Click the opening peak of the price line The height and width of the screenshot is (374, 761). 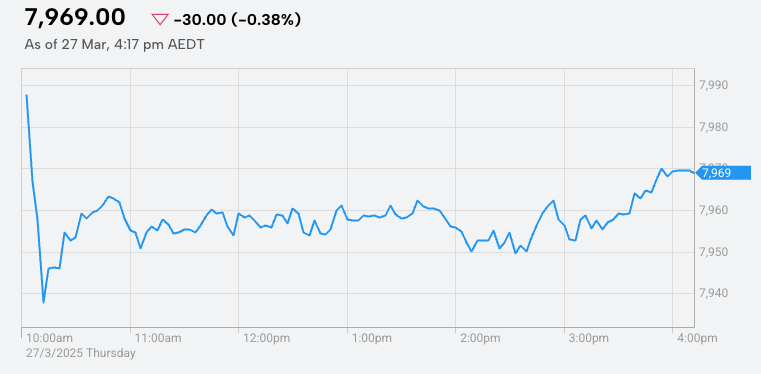[x=26, y=95]
